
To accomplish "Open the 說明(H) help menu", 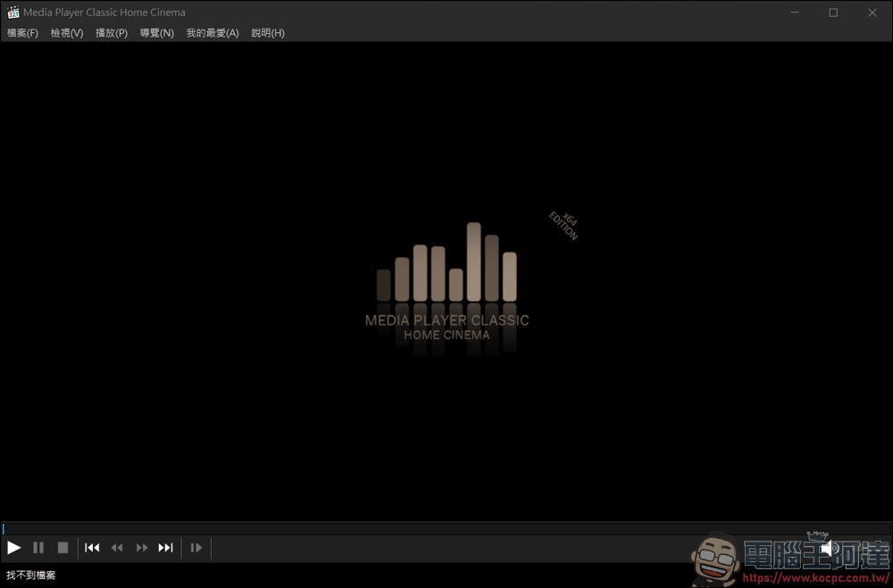I will (x=268, y=33).
